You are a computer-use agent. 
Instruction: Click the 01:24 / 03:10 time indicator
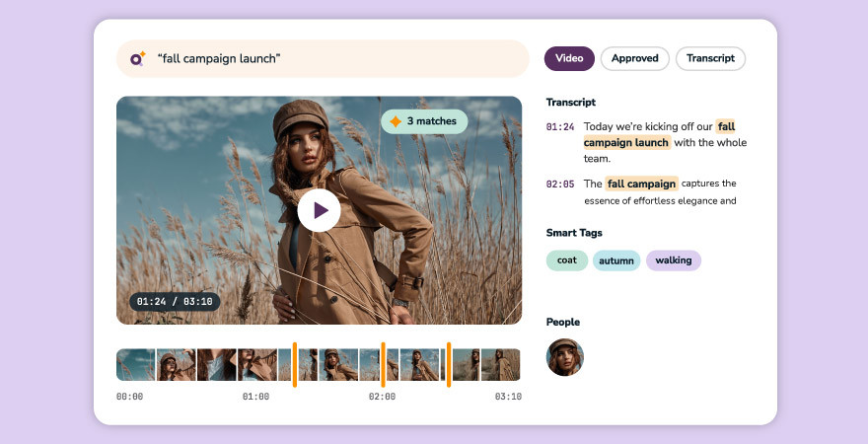click(175, 302)
